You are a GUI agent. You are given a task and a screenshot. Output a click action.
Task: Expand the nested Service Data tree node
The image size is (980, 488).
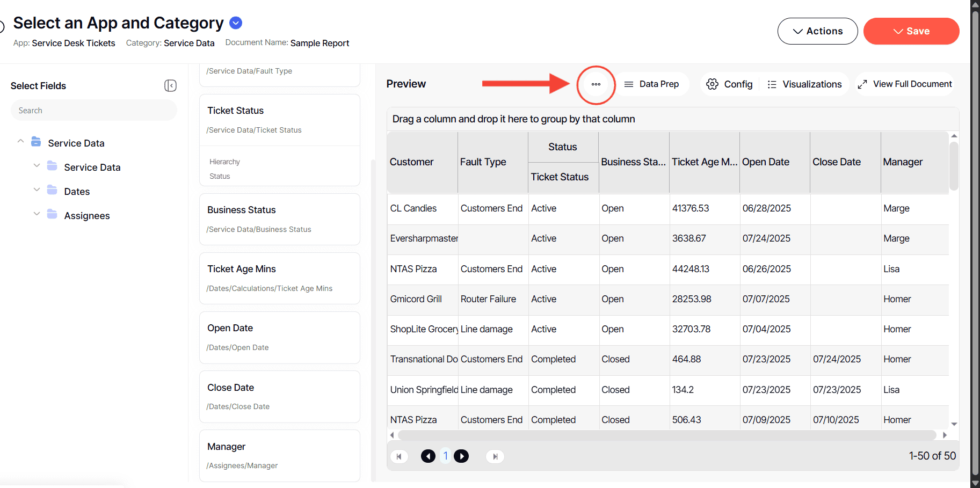tap(37, 166)
